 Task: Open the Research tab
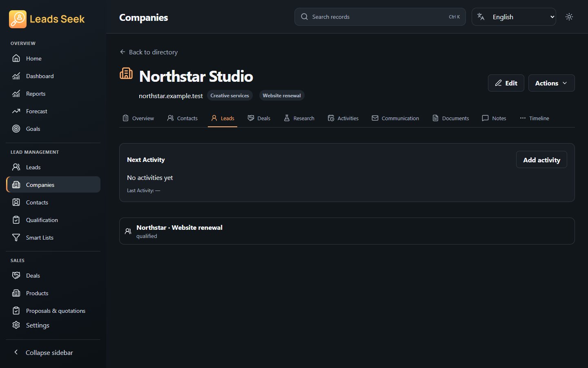pos(299,118)
